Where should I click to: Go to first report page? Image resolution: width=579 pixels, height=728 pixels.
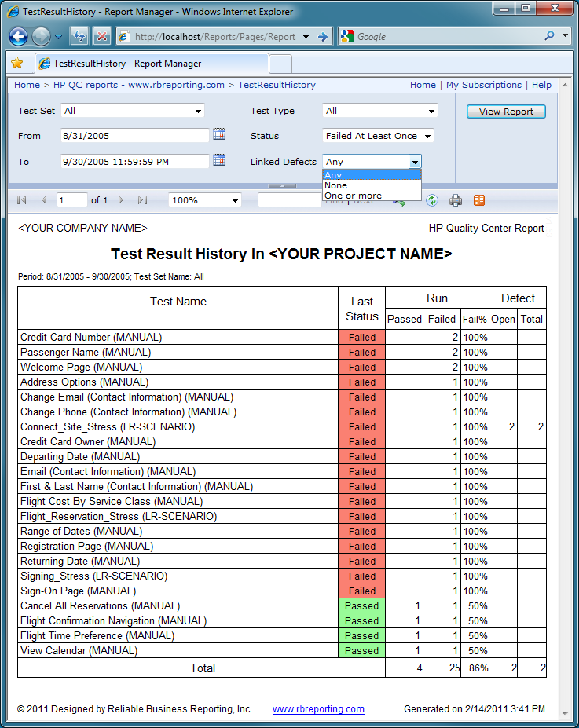[21, 200]
